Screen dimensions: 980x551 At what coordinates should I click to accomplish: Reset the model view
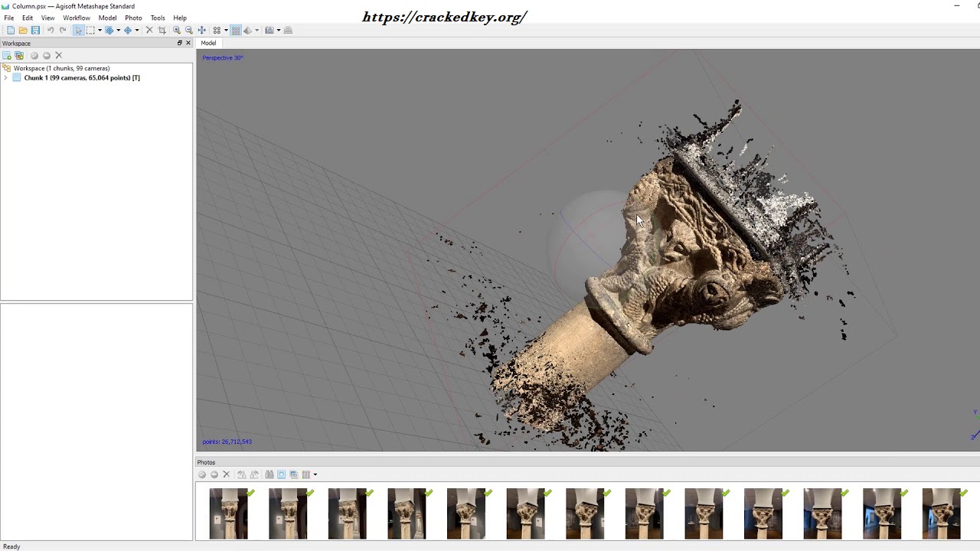(x=201, y=30)
